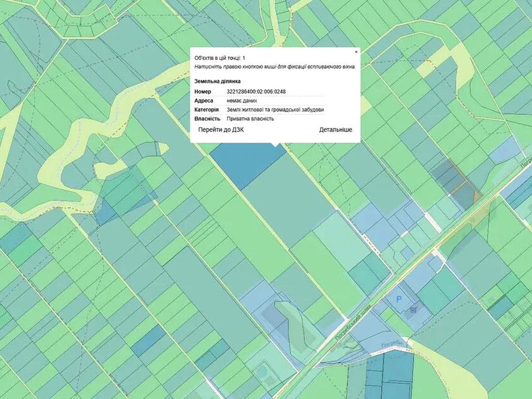Image resolution: width=532 pixels, height=399 pixels.
Task: Click the cadastral number 3221286400:02:006:0248
Action: [x=256, y=91]
